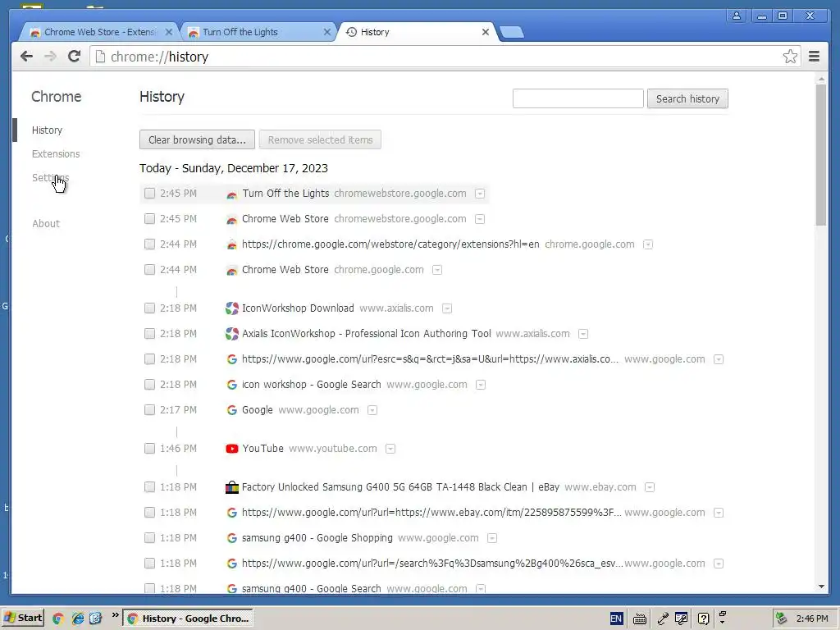
Task: Open dropdown for webstore category extensions URL
Action: point(648,244)
